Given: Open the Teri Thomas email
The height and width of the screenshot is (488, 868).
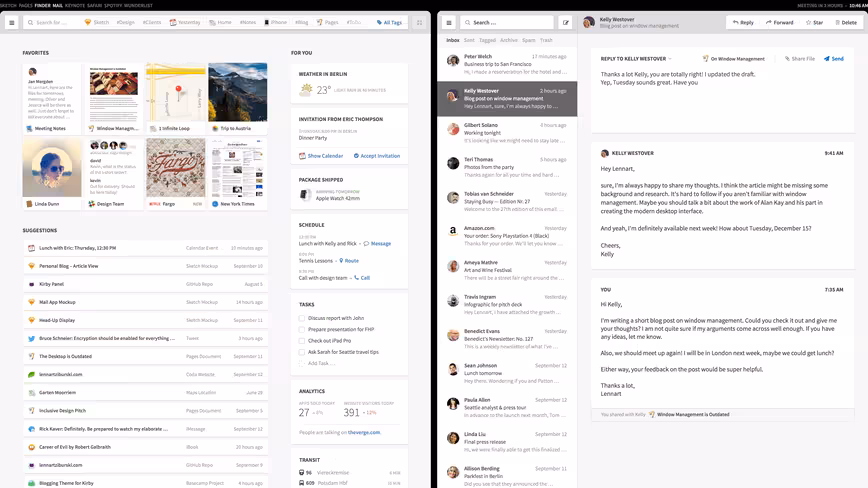Looking at the screenshot, I should tap(507, 167).
